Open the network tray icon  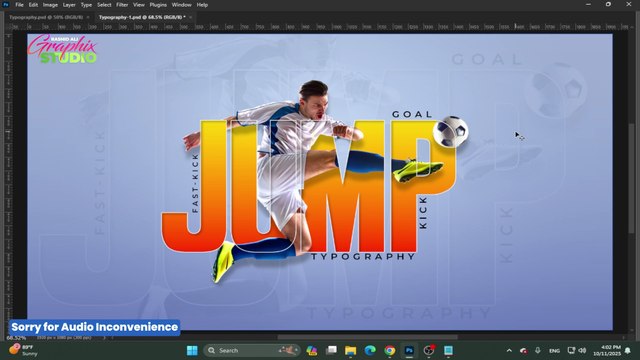click(571, 351)
